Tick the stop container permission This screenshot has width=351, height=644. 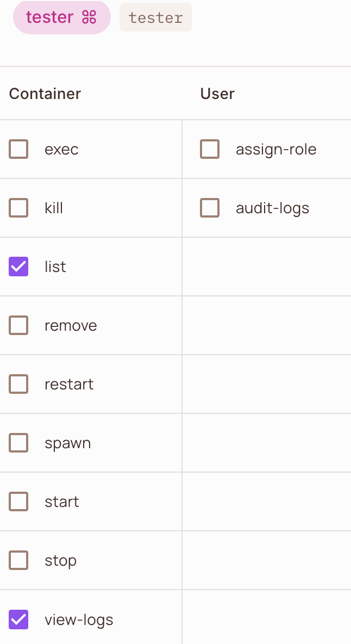pyautogui.click(x=18, y=560)
